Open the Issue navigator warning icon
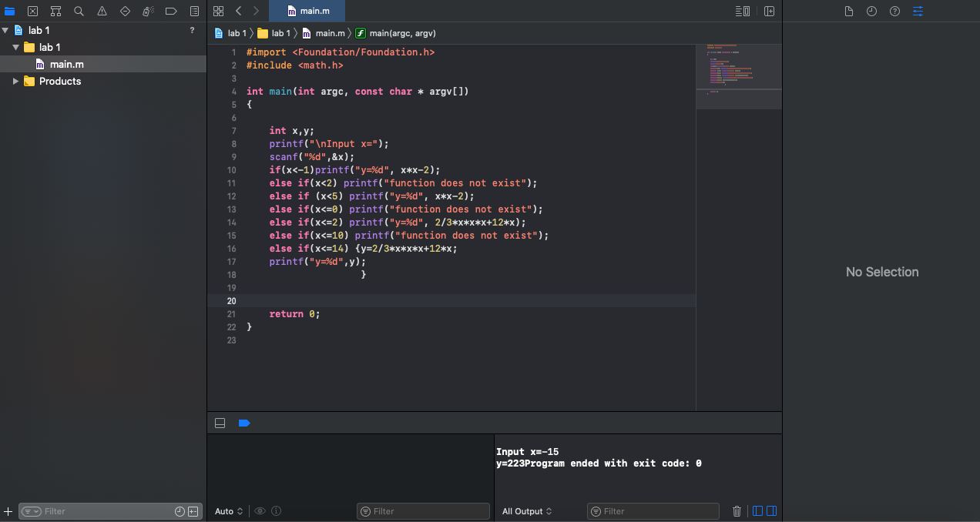This screenshot has height=522, width=980. tap(102, 11)
